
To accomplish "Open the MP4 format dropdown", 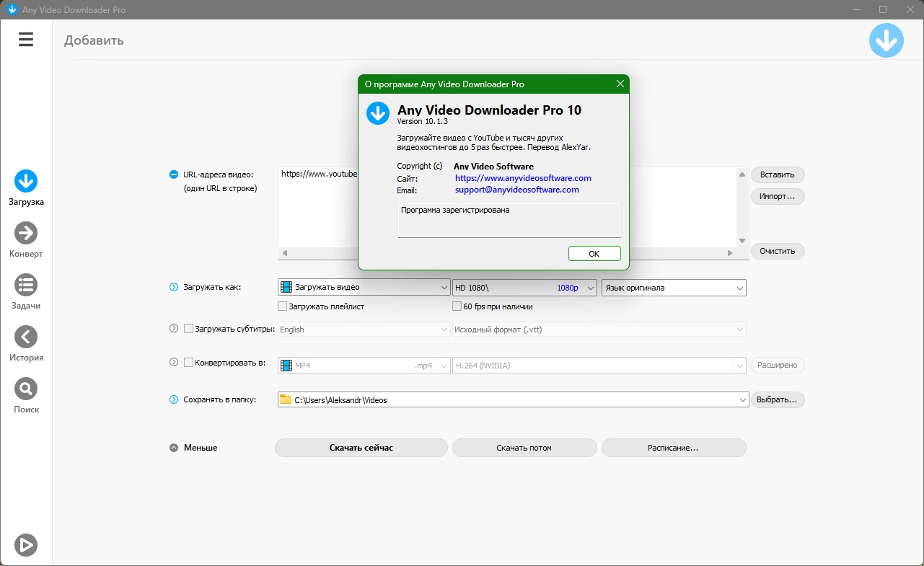I will (364, 366).
